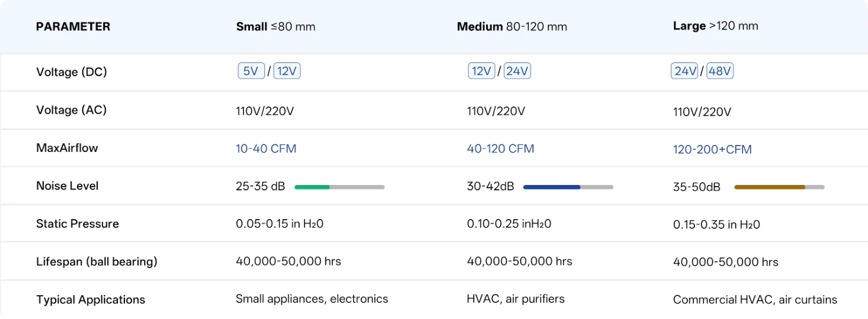The image size is (868, 319).
Task: Select the 48V voltage badge
Action: pos(720,72)
